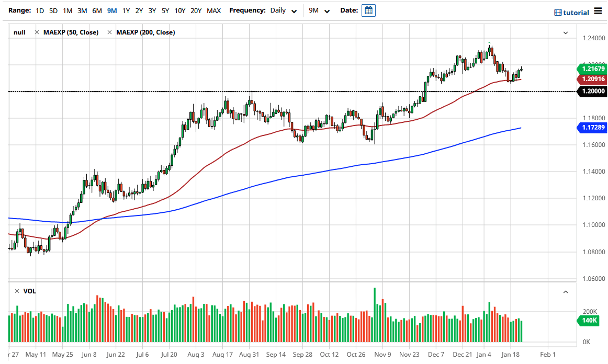Switch to the MAX range
Image resolution: width=608 pixels, height=364 pixels.
(x=213, y=10)
